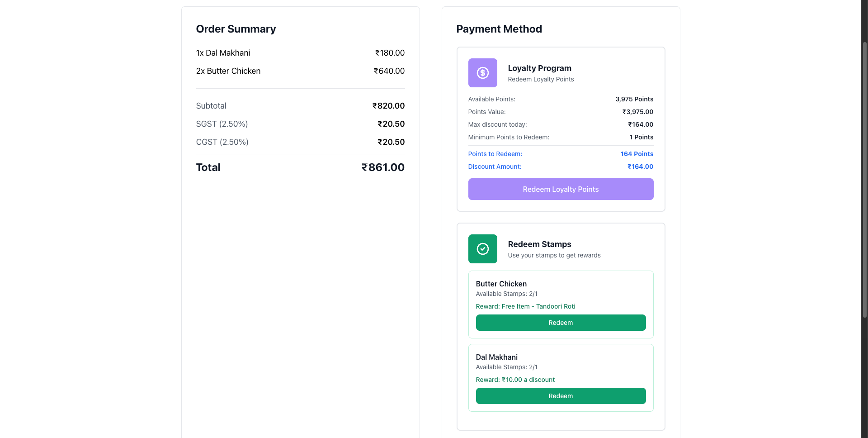Viewport: 868px width, 438px height.
Task: Redeem the Butter Chicken stamps
Action: tap(561, 323)
